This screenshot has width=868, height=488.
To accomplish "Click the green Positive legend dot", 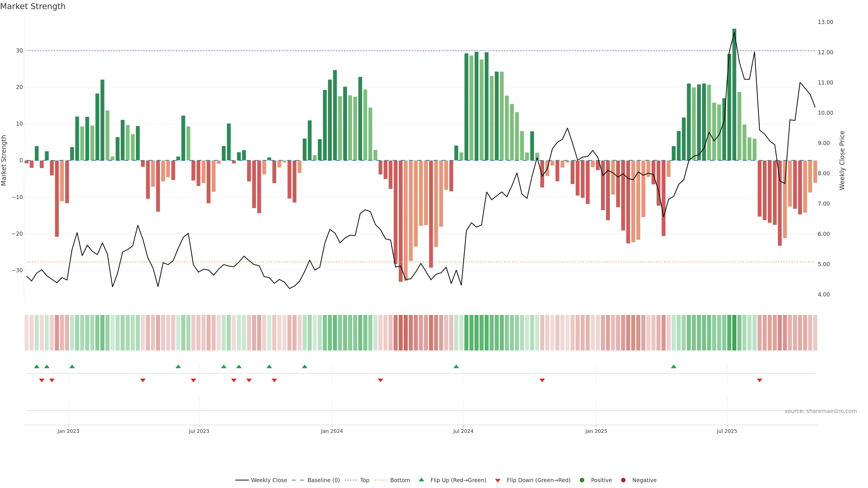I will 582,480.
